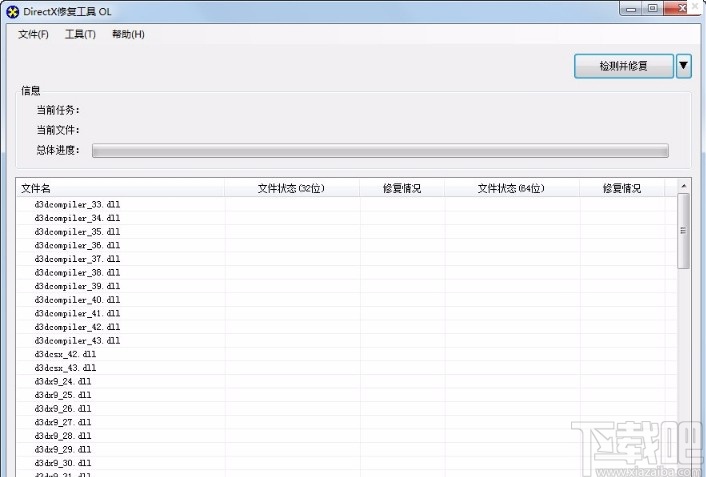Screen dimensions: 706x477
Task: Select row d3dcompiler_43.dll
Action: [347, 341]
